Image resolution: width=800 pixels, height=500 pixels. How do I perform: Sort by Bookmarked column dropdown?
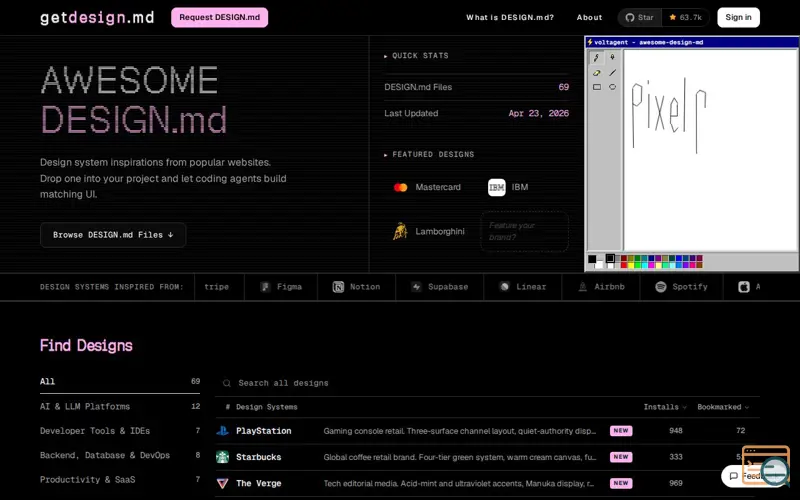tap(723, 407)
